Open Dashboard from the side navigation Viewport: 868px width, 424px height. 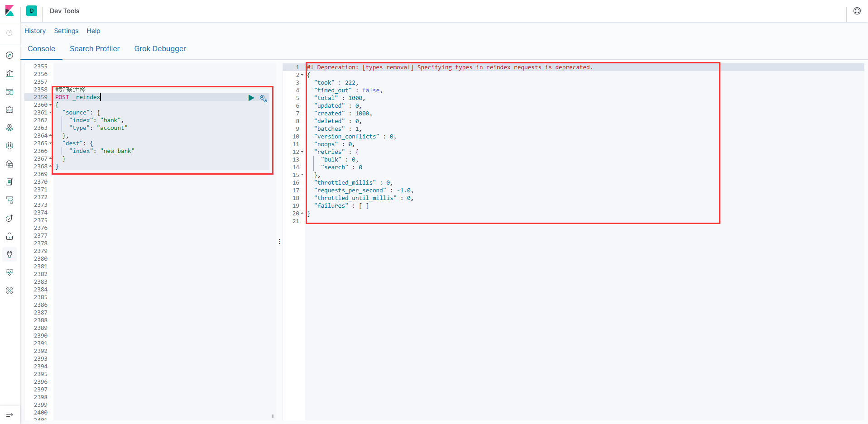10,91
